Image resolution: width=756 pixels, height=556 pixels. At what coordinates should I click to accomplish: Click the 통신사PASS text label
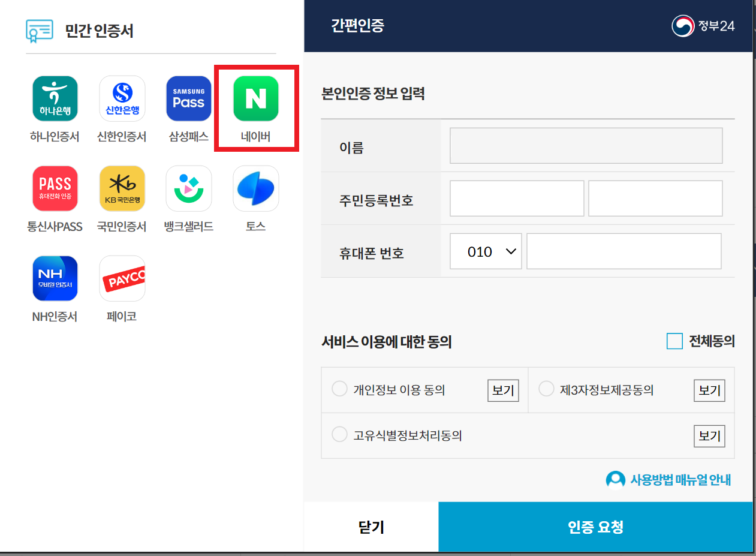[x=55, y=227]
